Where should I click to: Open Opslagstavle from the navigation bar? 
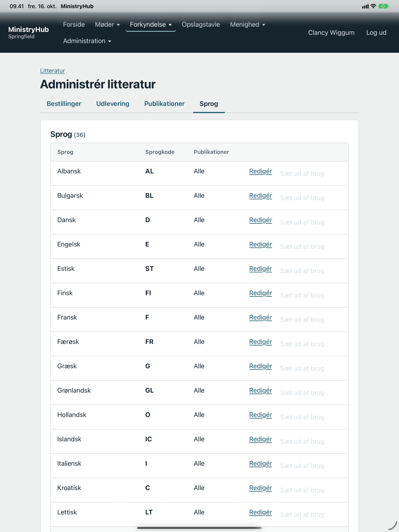point(201,25)
